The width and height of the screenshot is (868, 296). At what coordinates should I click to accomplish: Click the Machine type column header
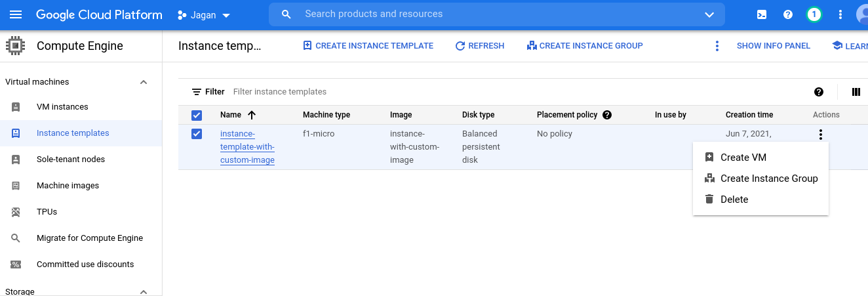pyautogui.click(x=326, y=115)
